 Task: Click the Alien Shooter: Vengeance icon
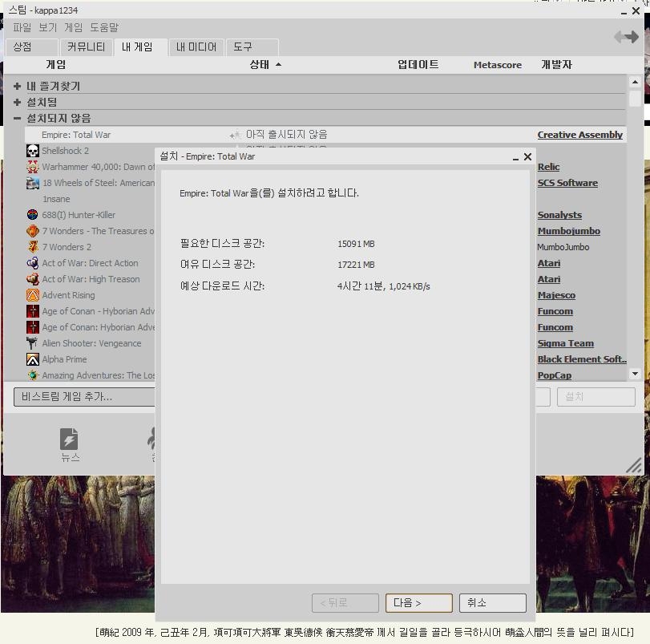click(33, 343)
